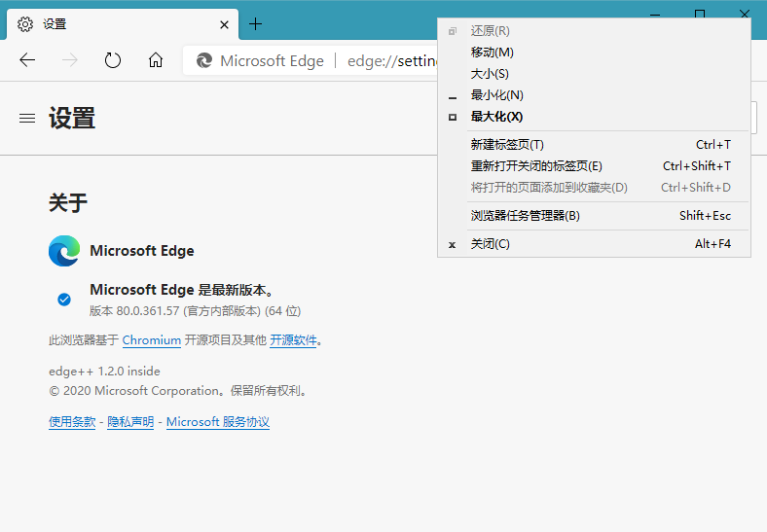Choose 大小(S) from the menu
767x532 pixels.
[594, 74]
